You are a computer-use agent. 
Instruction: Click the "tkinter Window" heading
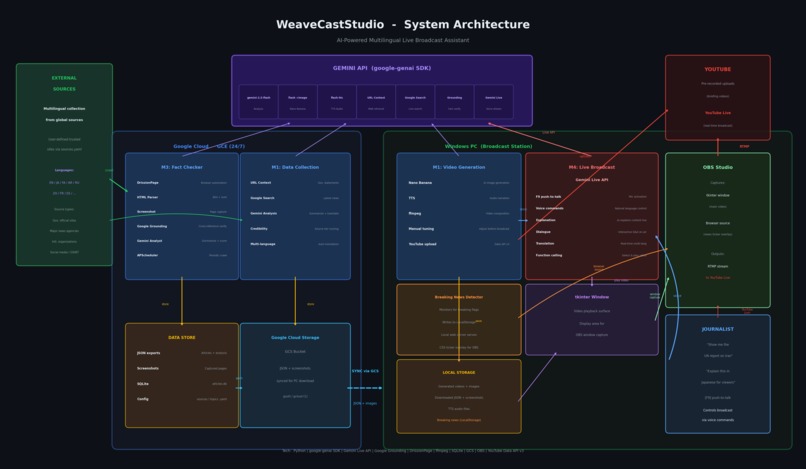point(592,297)
